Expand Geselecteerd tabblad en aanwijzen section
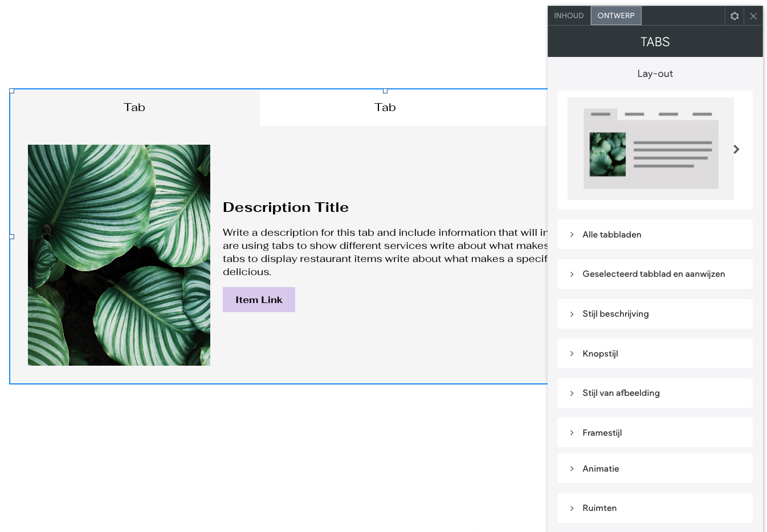Viewport: 767px width, 532px height. (654, 274)
